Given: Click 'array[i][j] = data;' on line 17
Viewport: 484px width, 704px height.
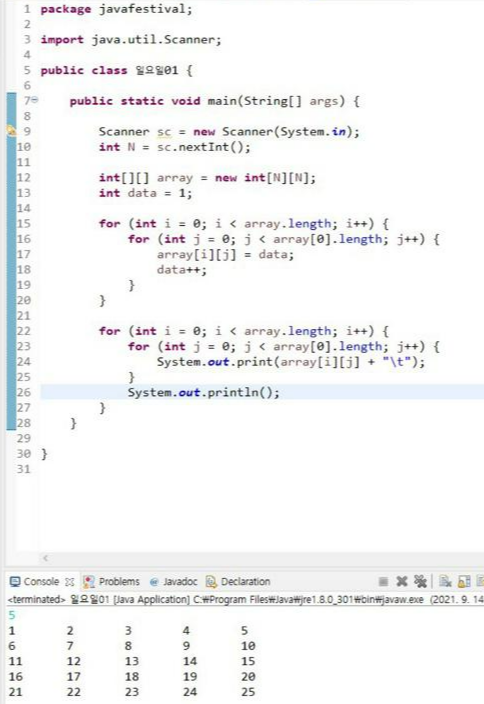Looking at the screenshot, I should tap(225, 255).
